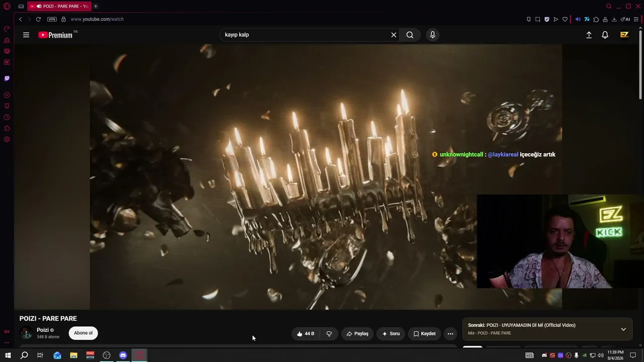Click the YouTube address bar URL
This screenshot has height=362, width=644.
97,19
